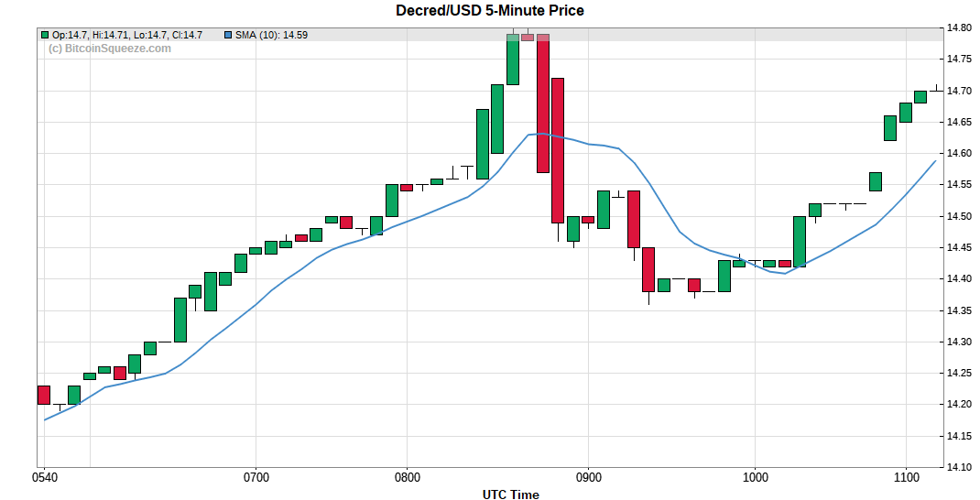
Task: Click the 14.60 price axis label
Action: point(959,154)
